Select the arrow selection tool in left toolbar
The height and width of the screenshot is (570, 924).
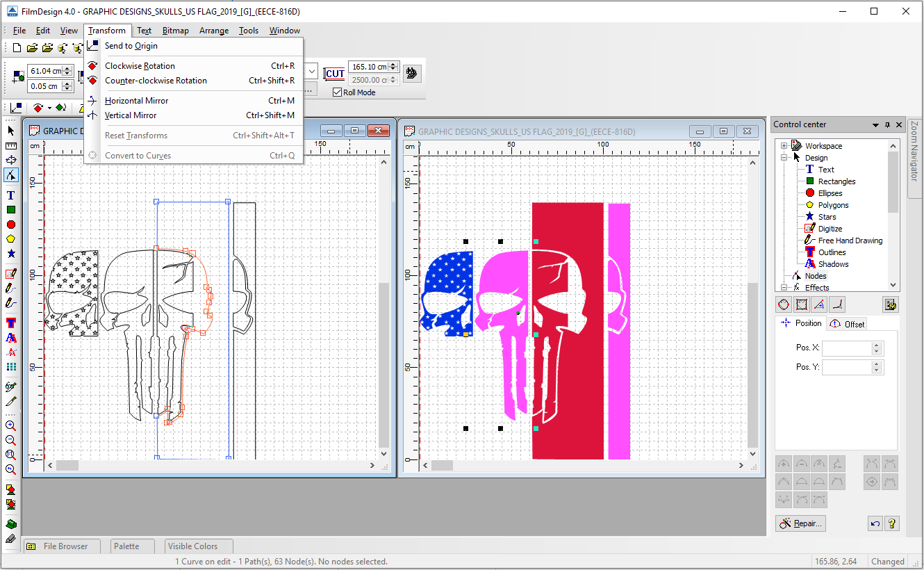(11, 131)
